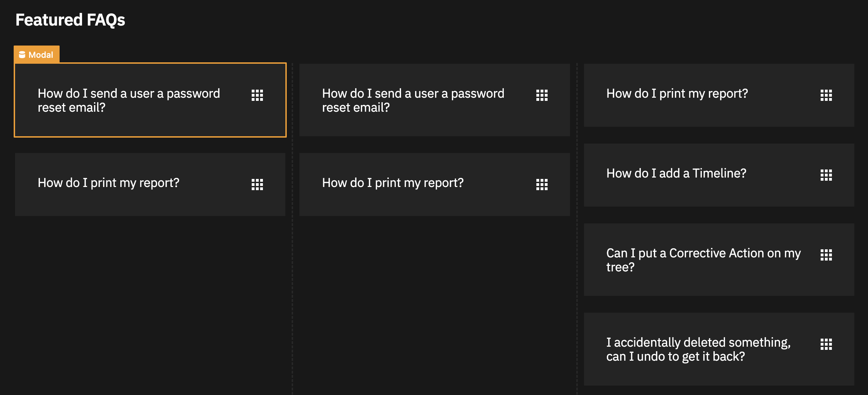
Task: Click the 'Featured FAQs' heading
Action: coord(70,20)
